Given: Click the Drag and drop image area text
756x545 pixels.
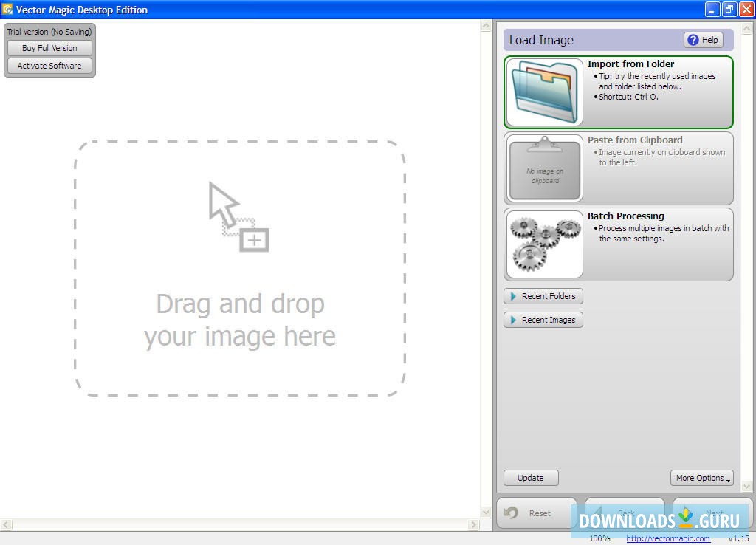Looking at the screenshot, I should [240, 320].
